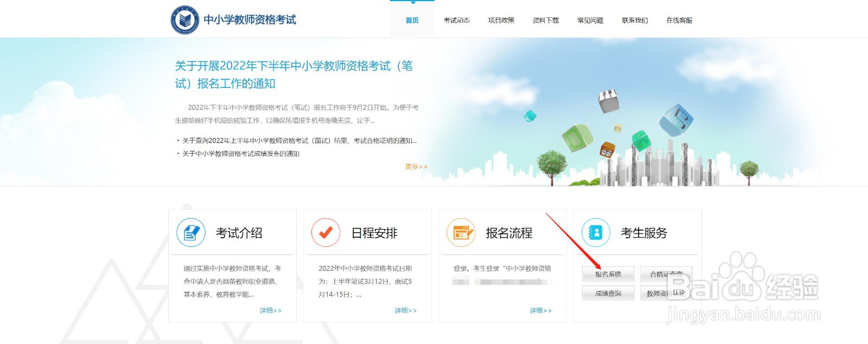Open 详细>> in 报名流程 card
868x344 pixels.
coord(540,310)
